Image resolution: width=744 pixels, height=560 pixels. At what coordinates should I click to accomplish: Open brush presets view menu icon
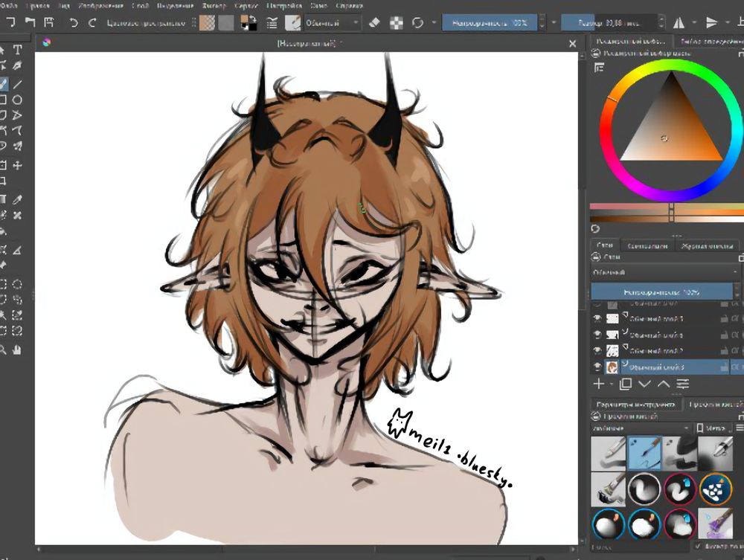(739, 428)
